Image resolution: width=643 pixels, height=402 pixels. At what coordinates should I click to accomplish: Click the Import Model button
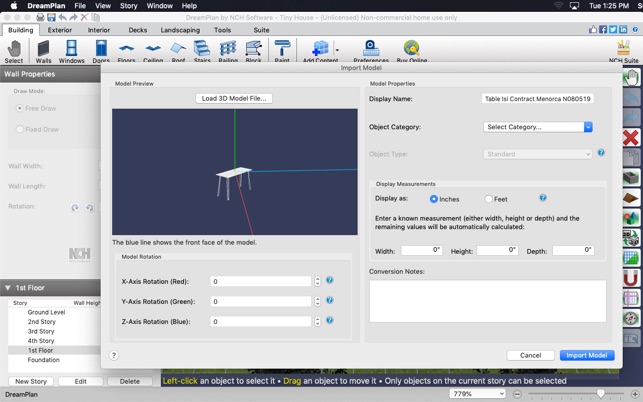(586, 355)
